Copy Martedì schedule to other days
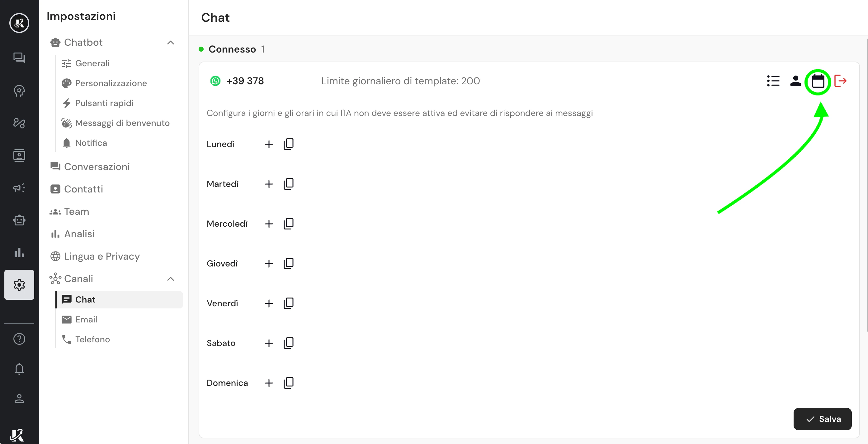Screen dimensions: 868x444 pyautogui.click(x=288, y=184)
